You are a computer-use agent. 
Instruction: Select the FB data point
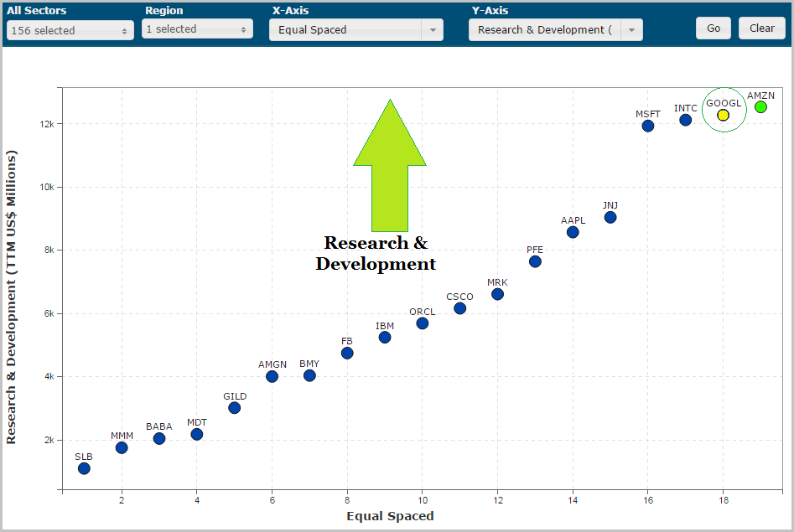click(347, 354)
